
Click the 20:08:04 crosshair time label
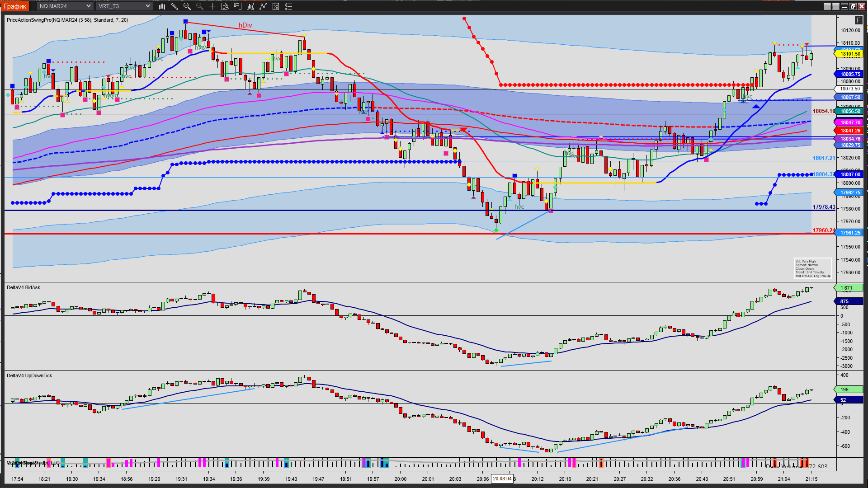pos(502,479)
